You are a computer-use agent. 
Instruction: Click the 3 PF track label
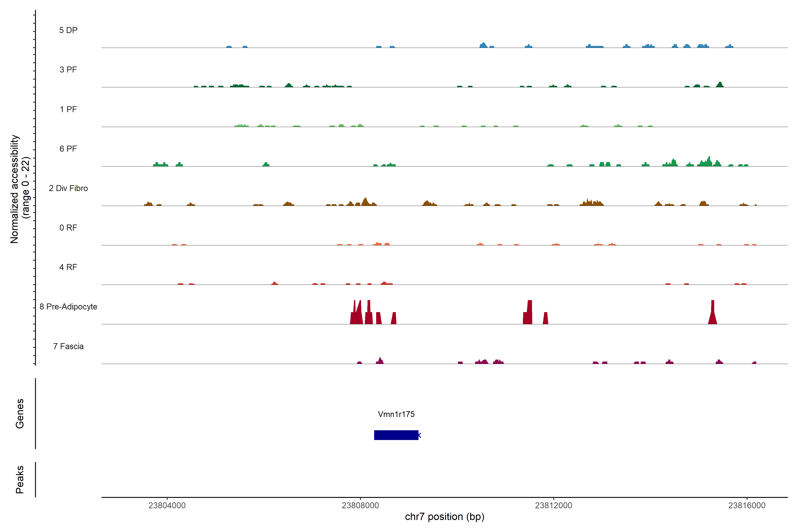[x=68, y=70]
